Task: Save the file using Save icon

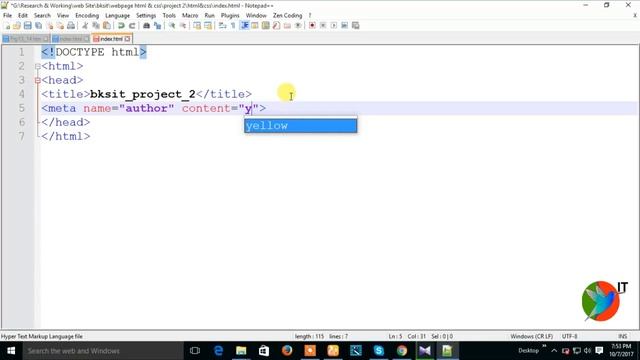Action: point(27,25)
